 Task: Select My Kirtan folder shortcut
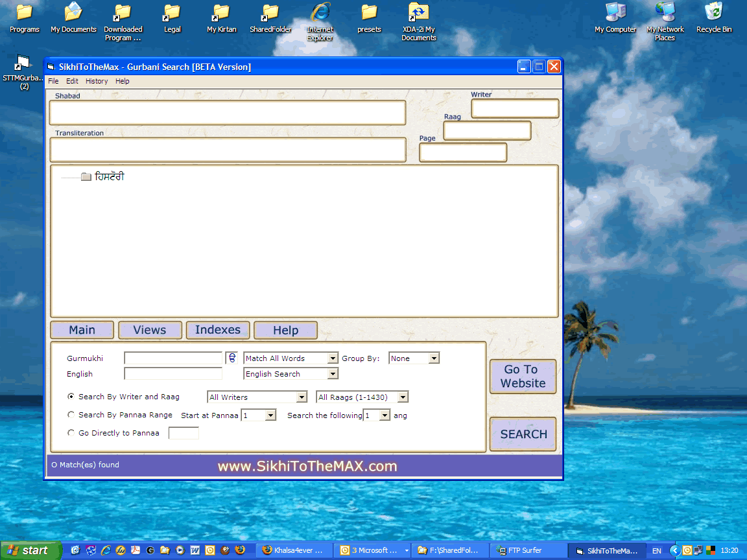[x=222, y=18]
